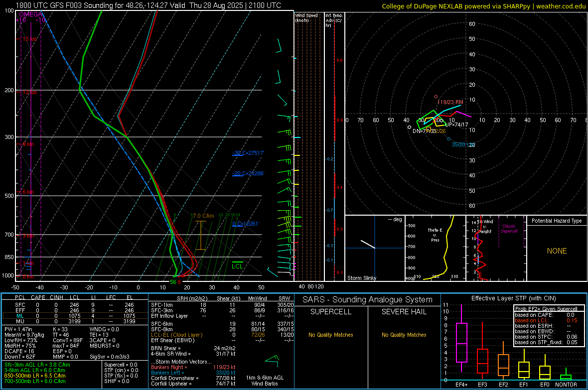
Task: Select the 9 km height marker
Action: coord(28,144)
